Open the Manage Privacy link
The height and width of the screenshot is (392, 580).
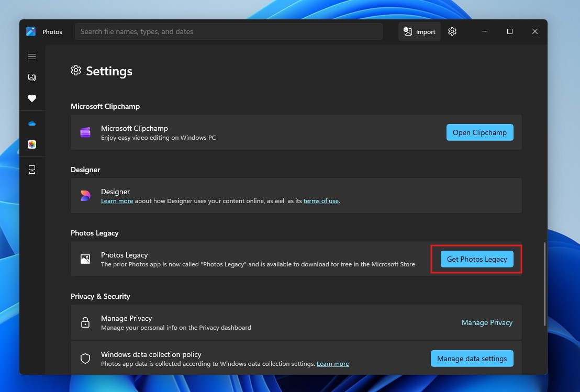click(x=487, y=322)
